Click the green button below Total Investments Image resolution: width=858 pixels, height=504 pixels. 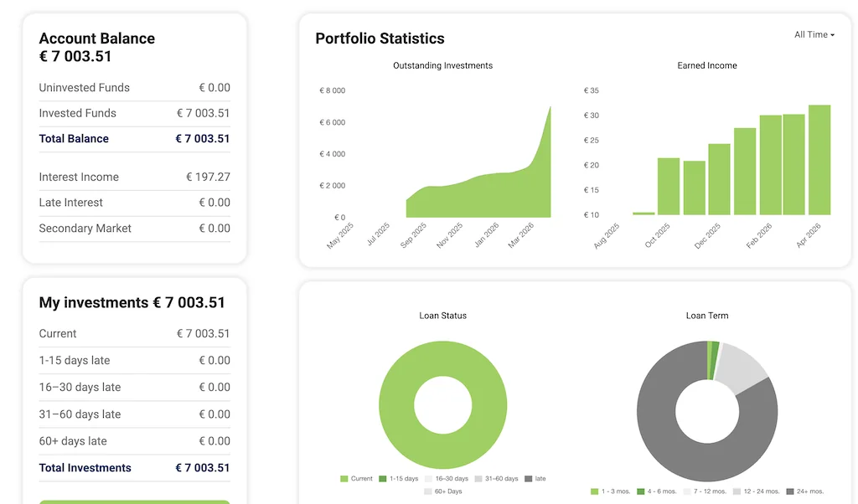pyautogui.click(x=134, y=501)
